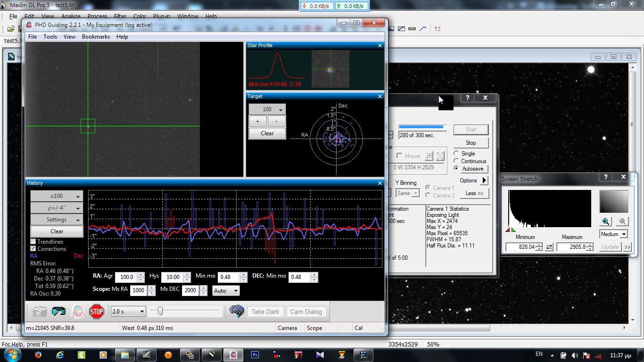Screen dimensions: 644x362
Task: Select the Continuous exposure radio button
Action: pos(456,161)
